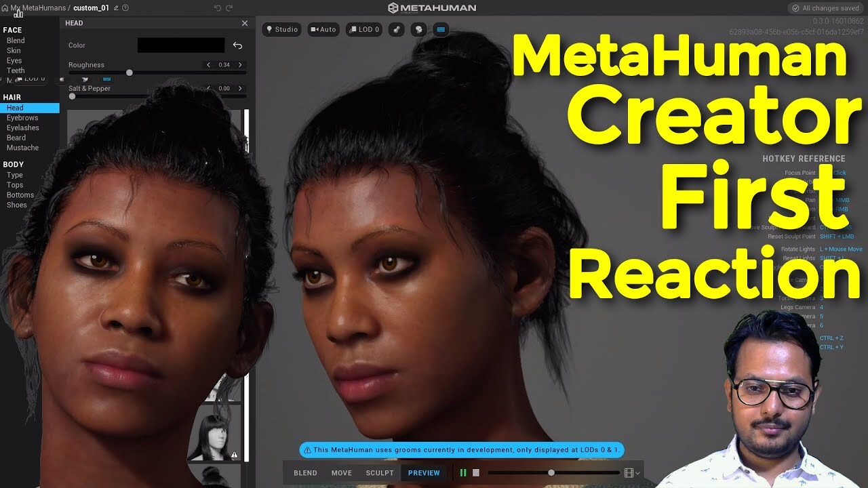
Task: Toggle the hotkey reference keyboard overlay
Action: coord(441,29)
